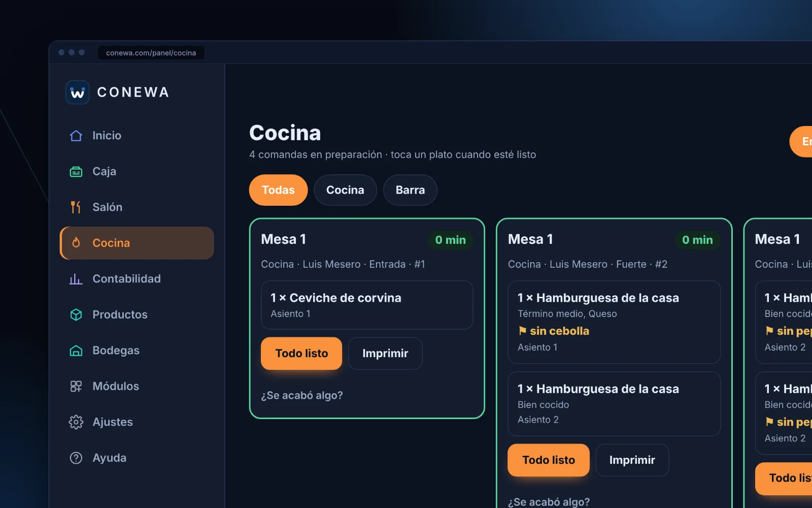
Task: Click the 0 min badge on order #1
Action: tap(451, 240)
